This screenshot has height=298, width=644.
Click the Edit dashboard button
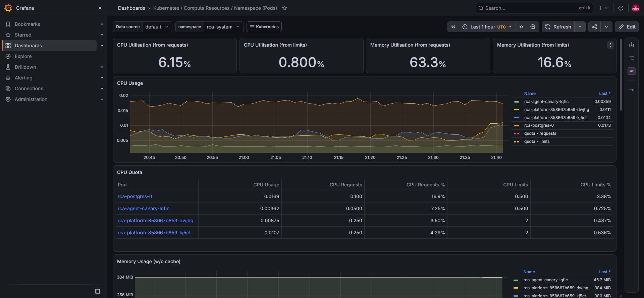coord(627,27)
